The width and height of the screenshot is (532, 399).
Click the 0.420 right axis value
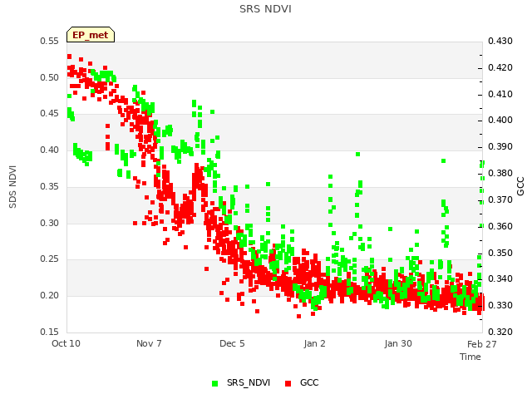[x=500, y=67]
